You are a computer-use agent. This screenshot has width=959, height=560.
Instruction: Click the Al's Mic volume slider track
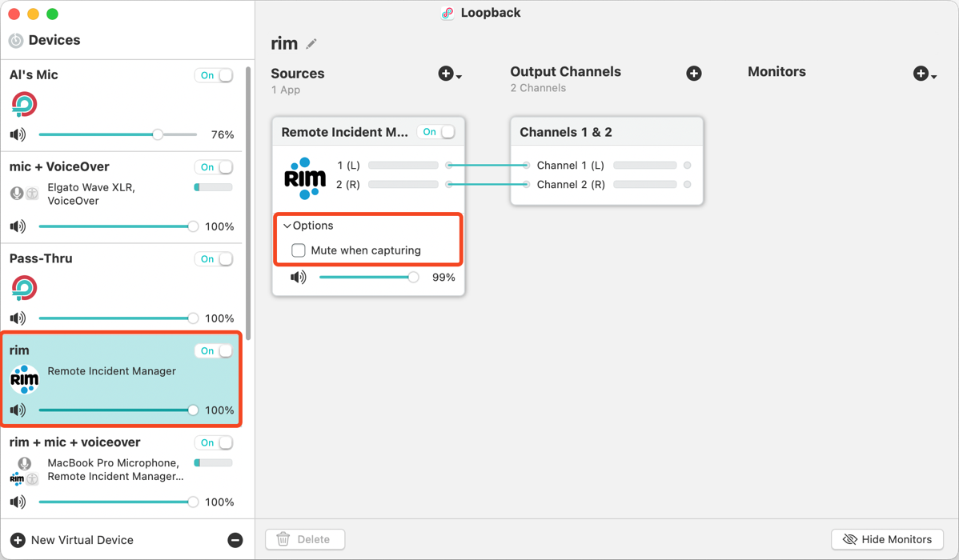pyautogui.click(x=96, y=134)
